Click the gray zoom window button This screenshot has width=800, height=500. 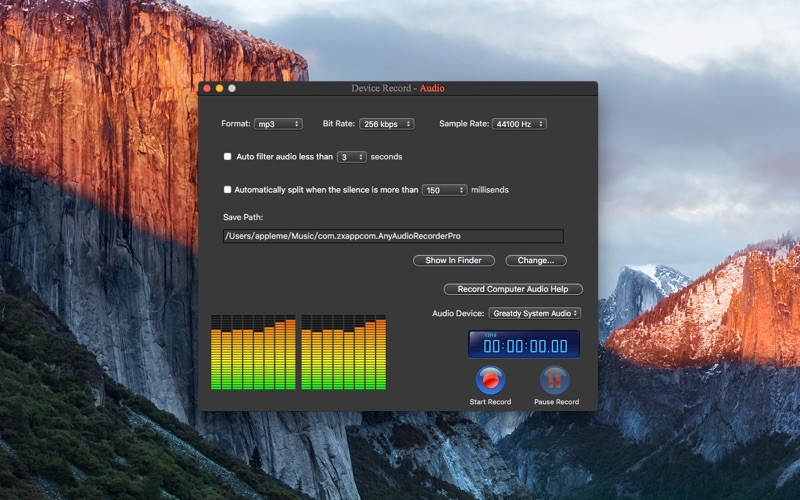pyautogui.click(x=232, y=88)
